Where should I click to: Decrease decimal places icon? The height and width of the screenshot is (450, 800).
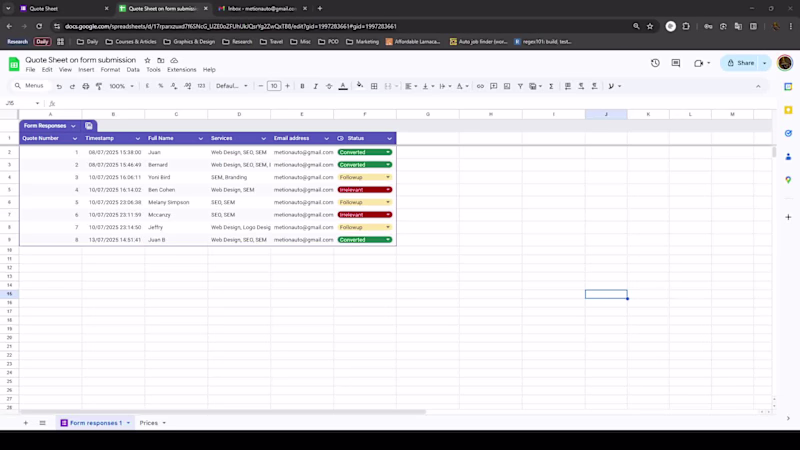click(174, 86)
